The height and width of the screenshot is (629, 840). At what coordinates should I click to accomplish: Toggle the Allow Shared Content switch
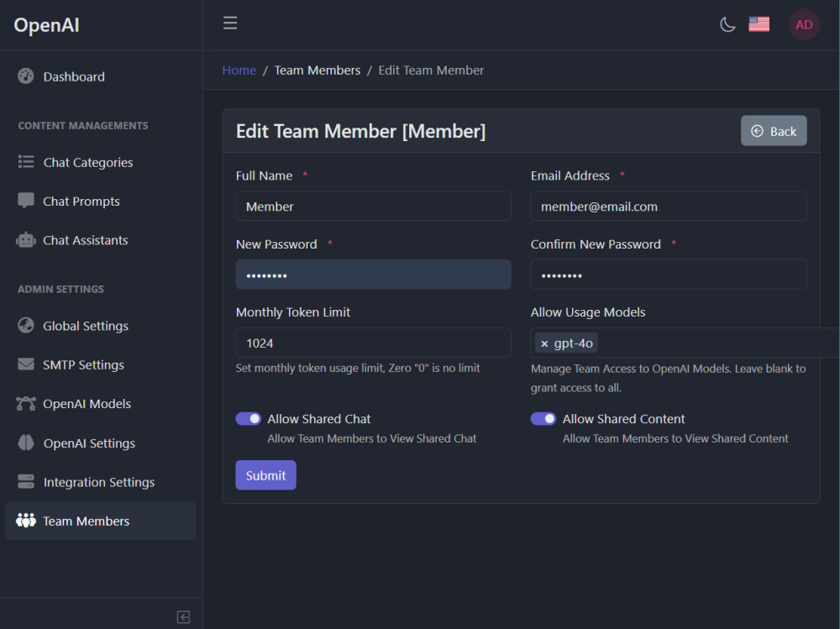click(x=543, y=418)
